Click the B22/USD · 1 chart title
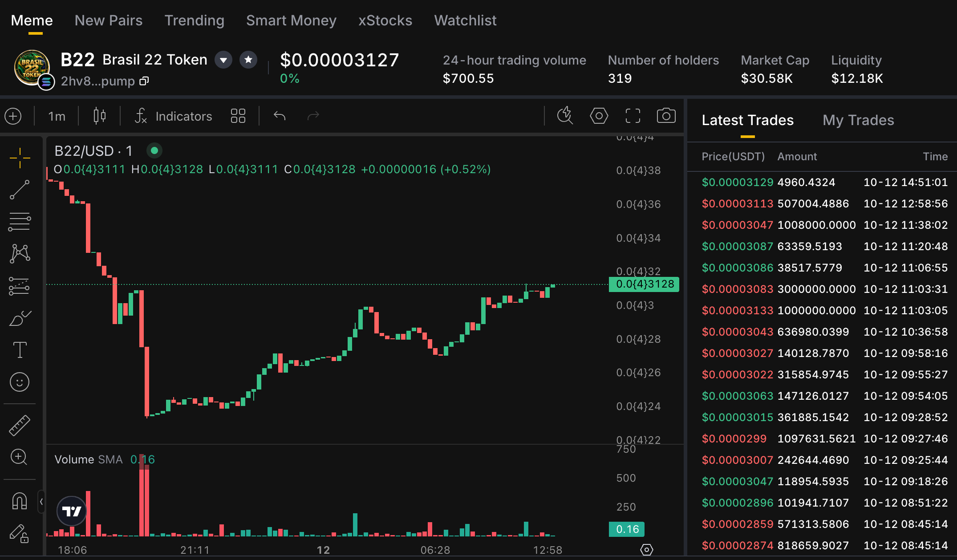This screenshot has height=560, width=957. [93, 151]
